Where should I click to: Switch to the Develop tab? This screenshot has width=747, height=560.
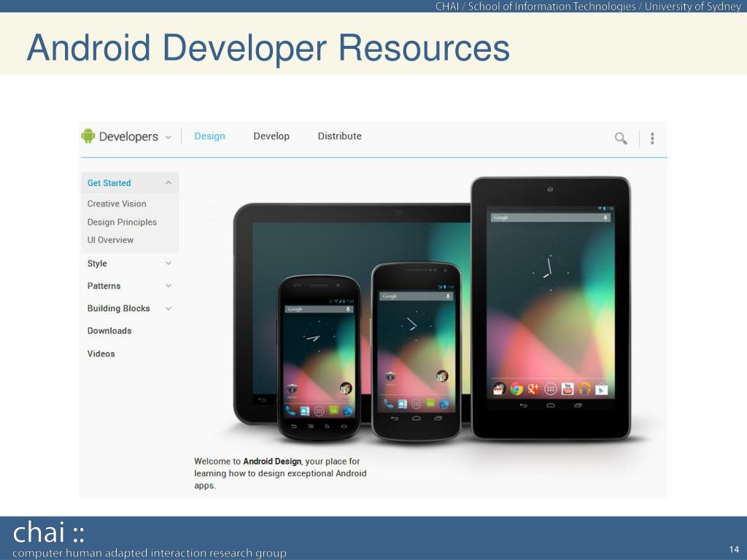[271, 136]
